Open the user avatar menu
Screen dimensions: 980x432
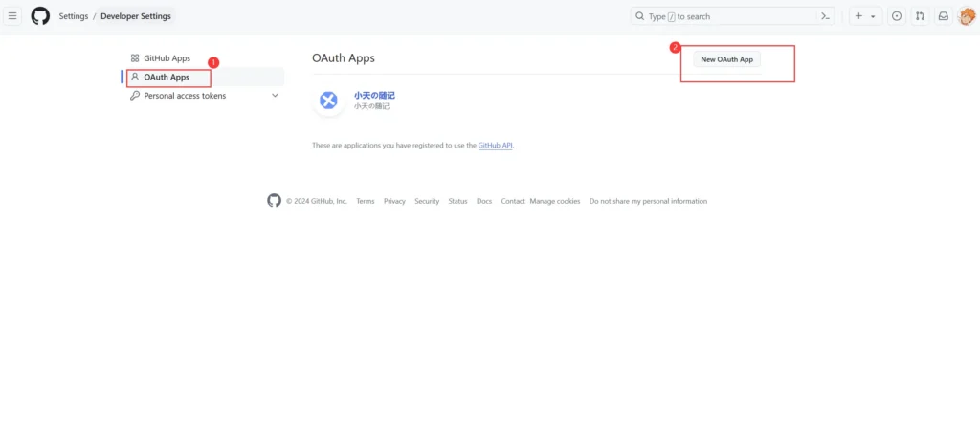point(967,16)
